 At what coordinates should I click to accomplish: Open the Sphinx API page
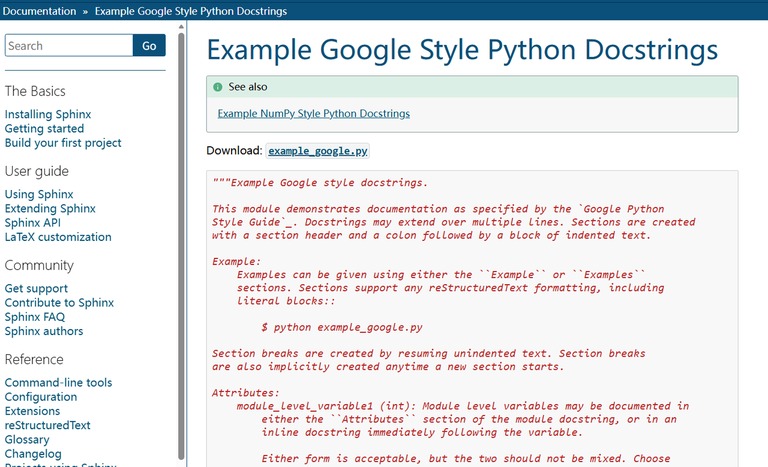point(33,222)
